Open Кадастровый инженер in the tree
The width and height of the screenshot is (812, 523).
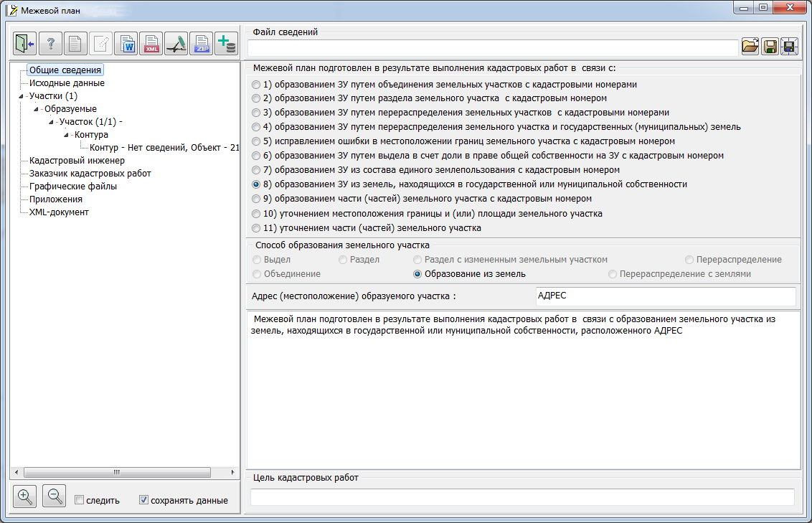[x=77, y=161]
